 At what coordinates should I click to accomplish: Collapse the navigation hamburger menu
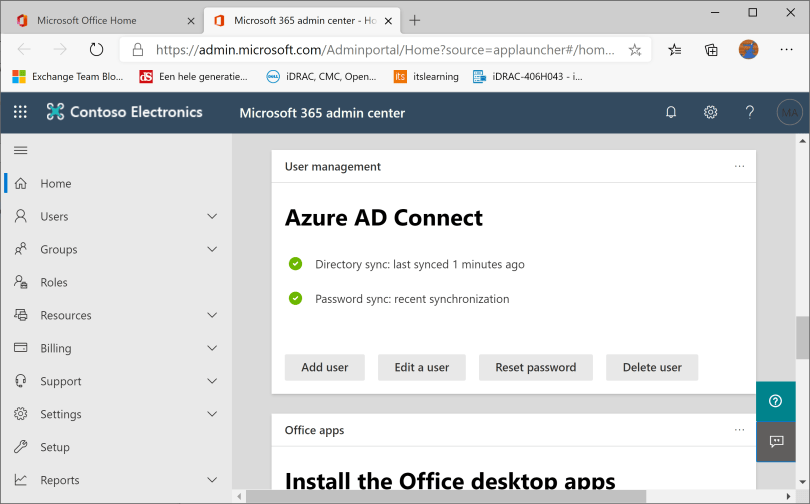(x=20, y=150)
